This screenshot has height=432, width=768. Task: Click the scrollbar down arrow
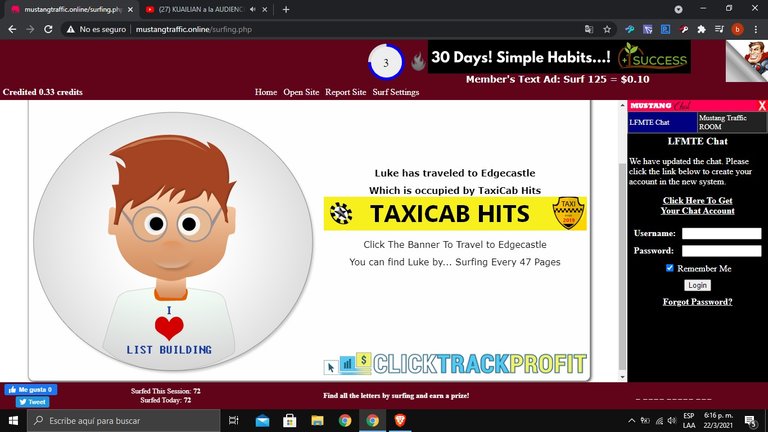pos(623,377)
